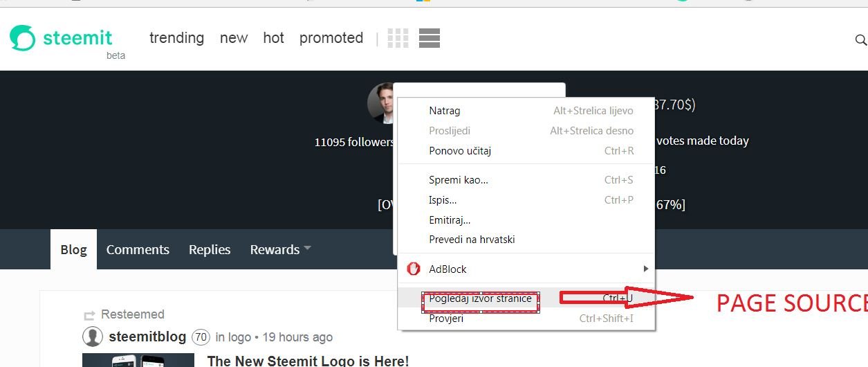The image size is (868, 367).
Task: Open the profile picture of the user
Action: (x=380, y=103)
